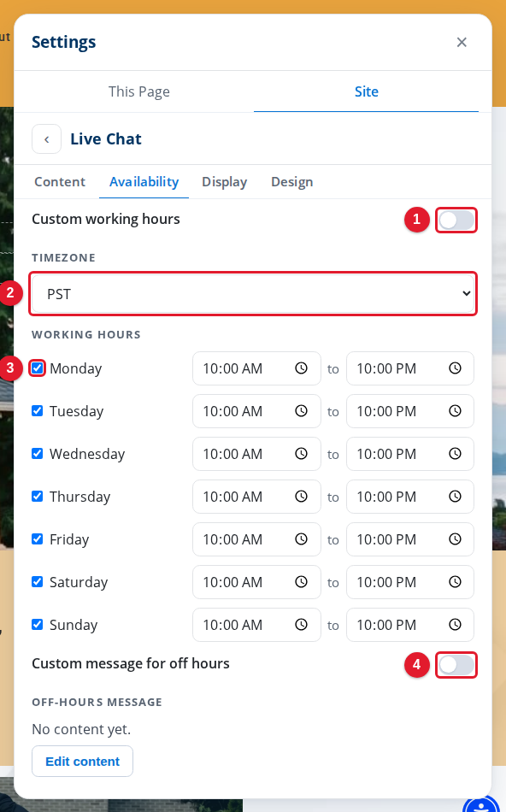The image size is (506, 812).
Task: Open clock picker for Thursday end time
Action: point(455,497)
